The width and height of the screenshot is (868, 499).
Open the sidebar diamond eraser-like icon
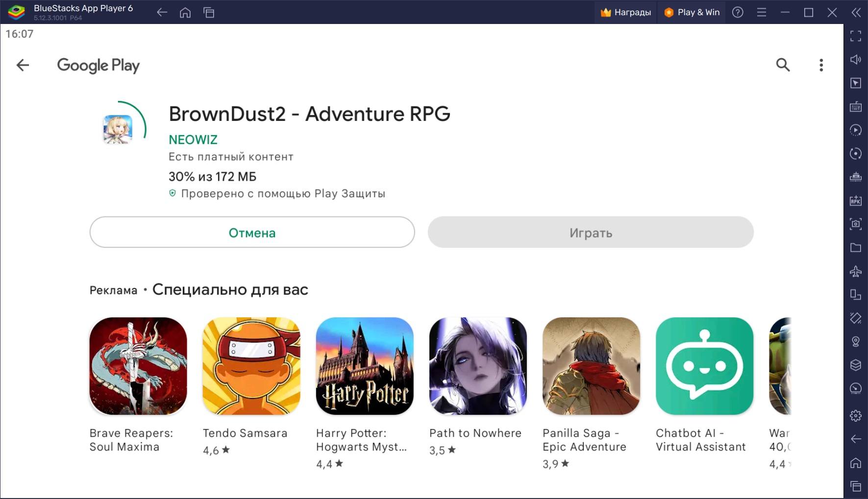(856, 318)
